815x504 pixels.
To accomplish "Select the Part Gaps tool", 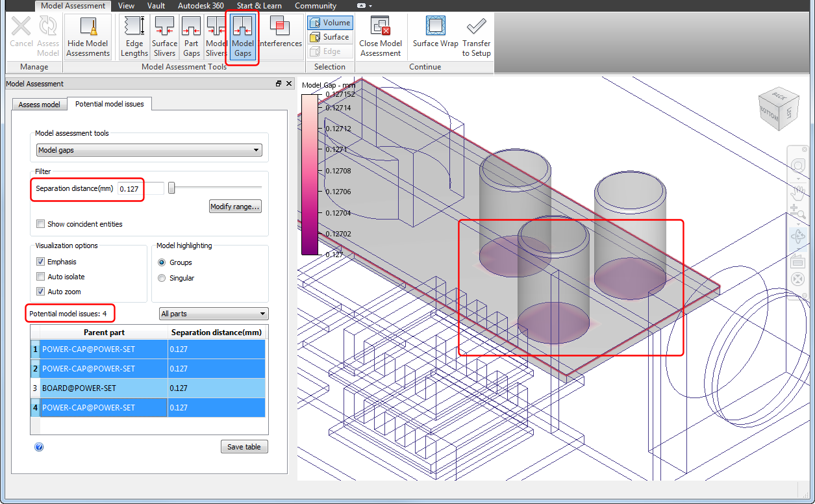I will pyautogui.click(x=191, y=37).
